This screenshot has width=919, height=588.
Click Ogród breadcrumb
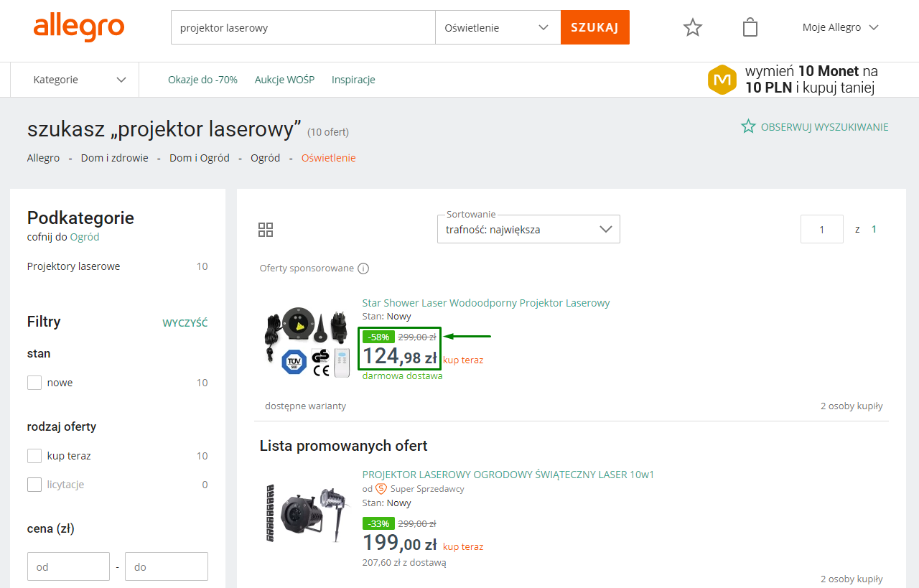(x=265, y=158)
